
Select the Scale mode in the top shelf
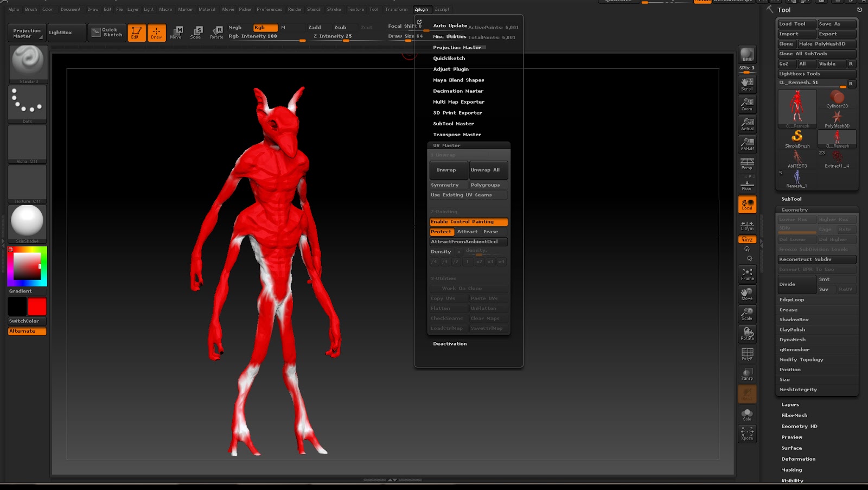point(196,33)
